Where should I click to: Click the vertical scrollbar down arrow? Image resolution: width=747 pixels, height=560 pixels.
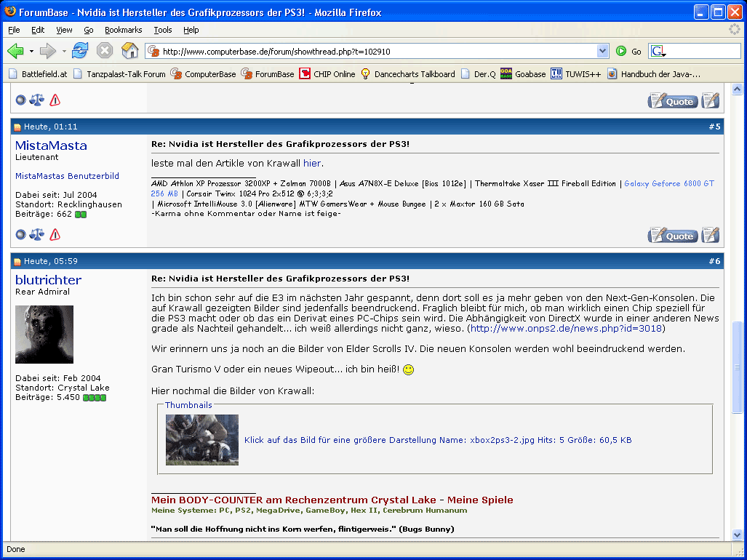tap(737, 535)
